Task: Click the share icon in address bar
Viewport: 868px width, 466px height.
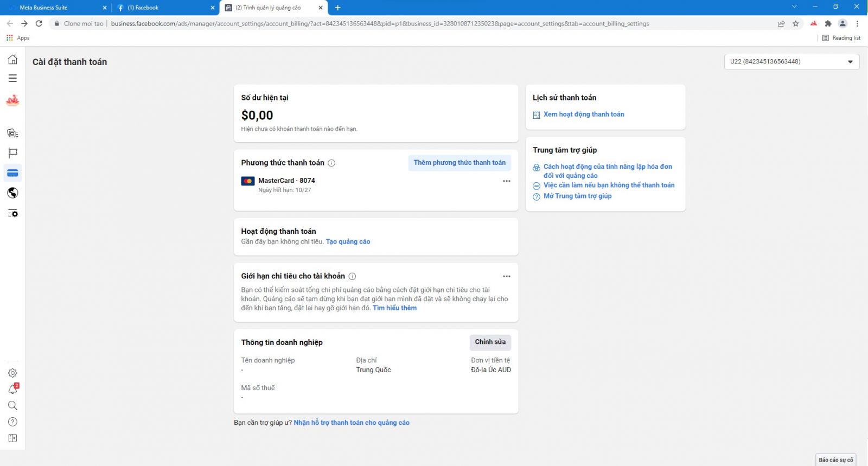Action: click(781, 23)
